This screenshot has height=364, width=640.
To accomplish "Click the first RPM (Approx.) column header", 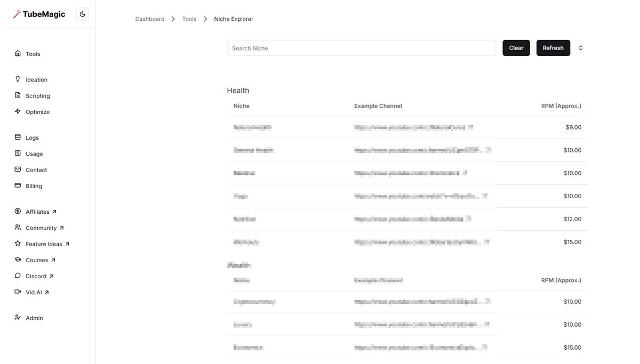I will (561, 106).
